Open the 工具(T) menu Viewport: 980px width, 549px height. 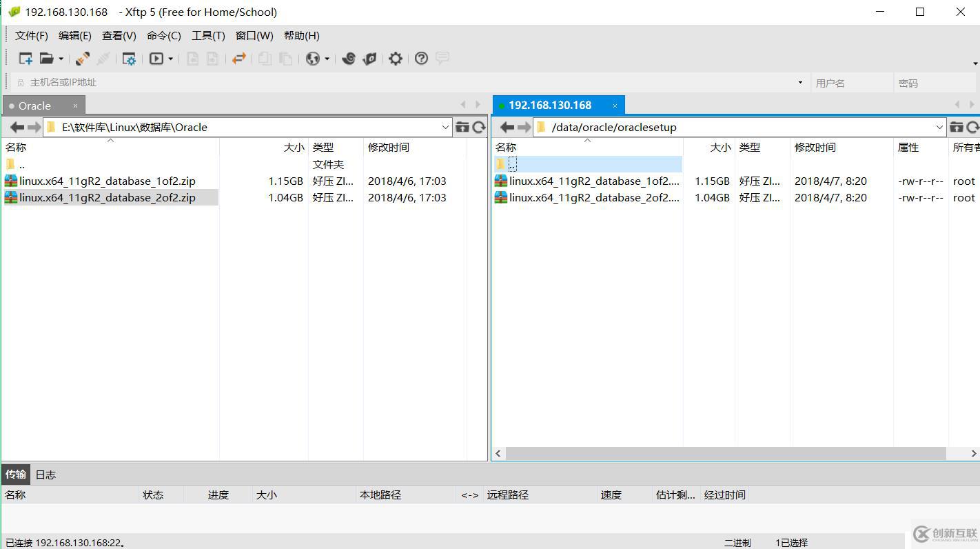[208, 36]
